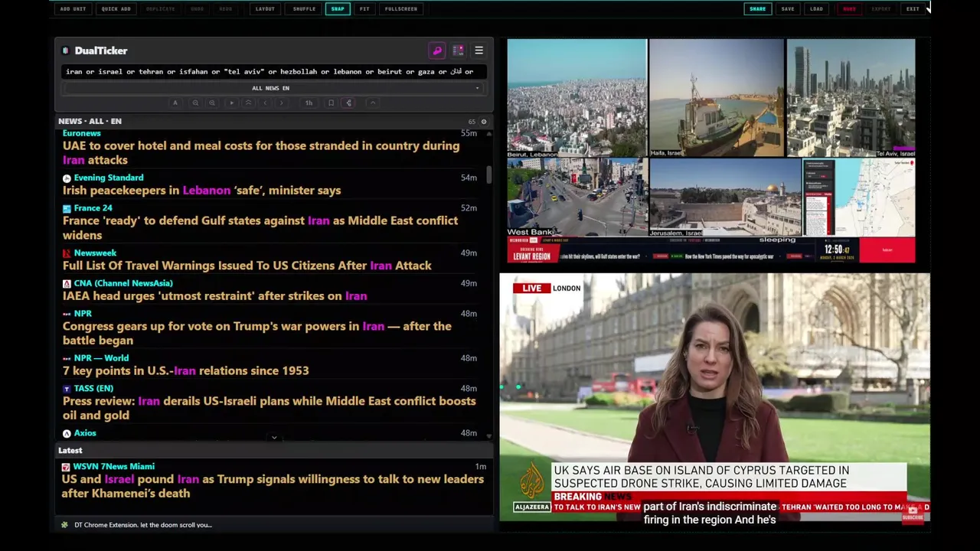Toggle the FIT button in top toolbar
Image resolution: width=980 pixels, height=551 pixels.
click(364, 9)
